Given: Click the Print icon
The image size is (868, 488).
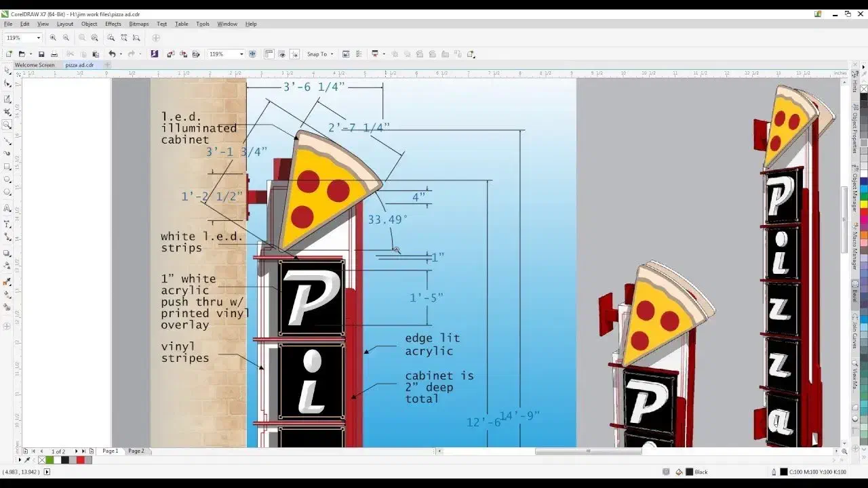Looking at the screenshot, I should [x=54, y=54].
